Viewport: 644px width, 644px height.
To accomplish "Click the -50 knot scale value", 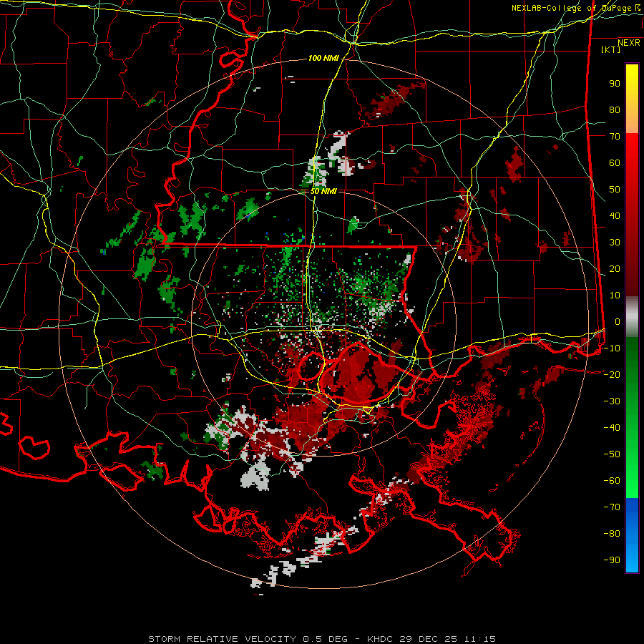I will click(x=612, y=454).
